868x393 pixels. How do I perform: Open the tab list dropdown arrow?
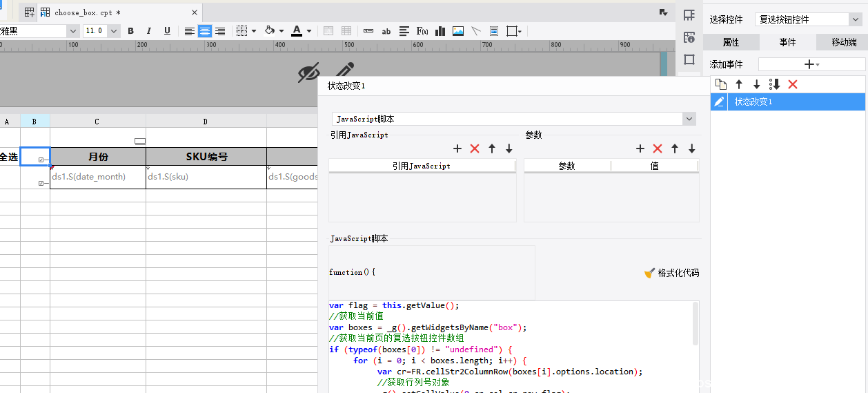(663, 12)
